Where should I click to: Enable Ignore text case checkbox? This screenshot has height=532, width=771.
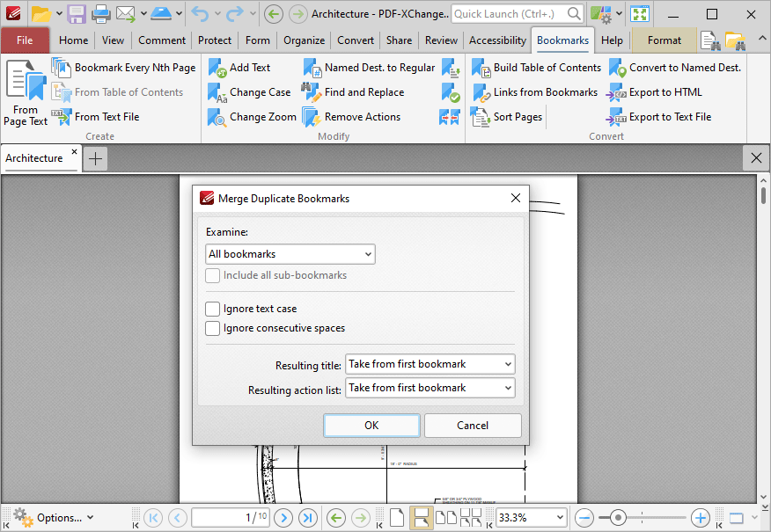[212, 309]
